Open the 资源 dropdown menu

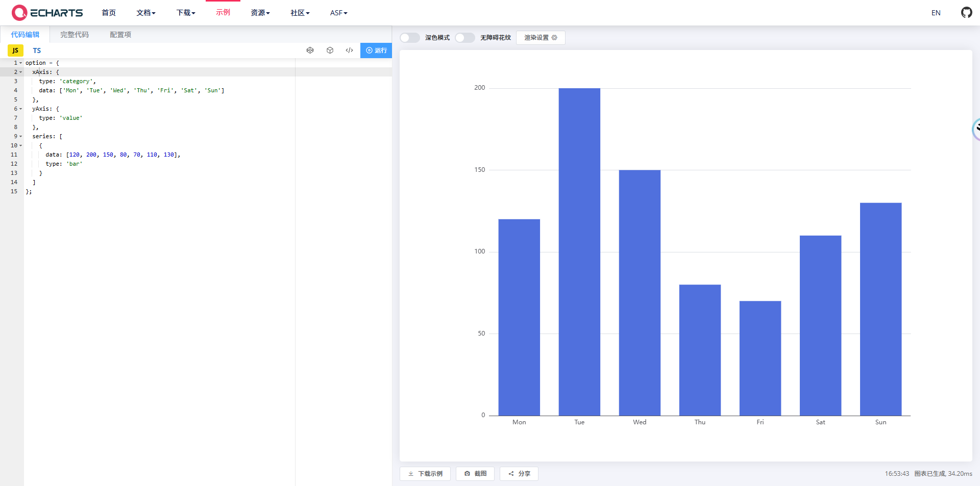[x=260, y=13]
